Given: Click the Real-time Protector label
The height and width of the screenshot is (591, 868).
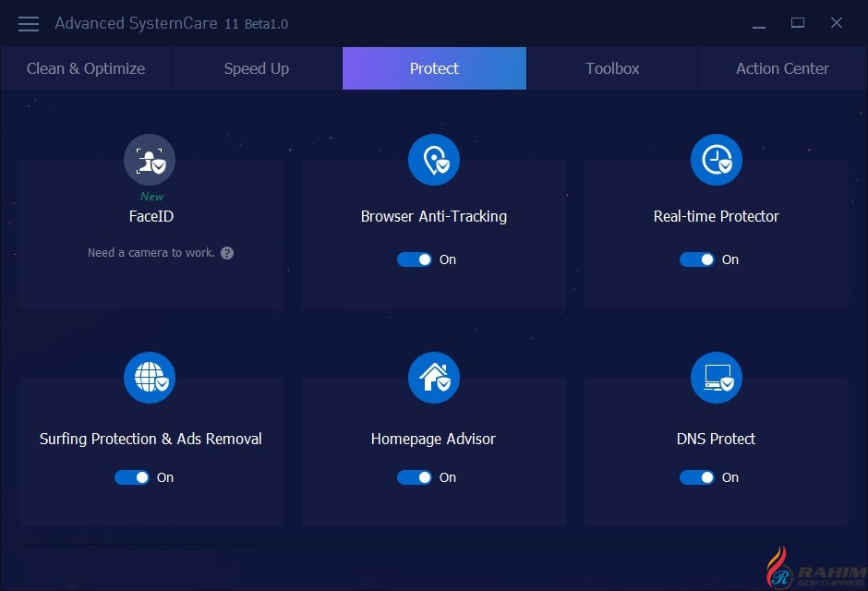Looking at the screenshot, I should coord(717,216).
